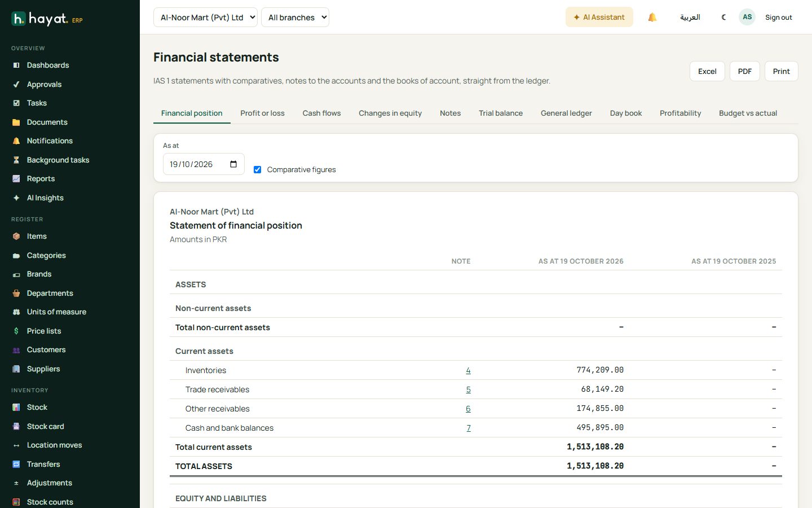Open the AI Assistant button
The image size is (812, 508).
click(x=599, y=17)
